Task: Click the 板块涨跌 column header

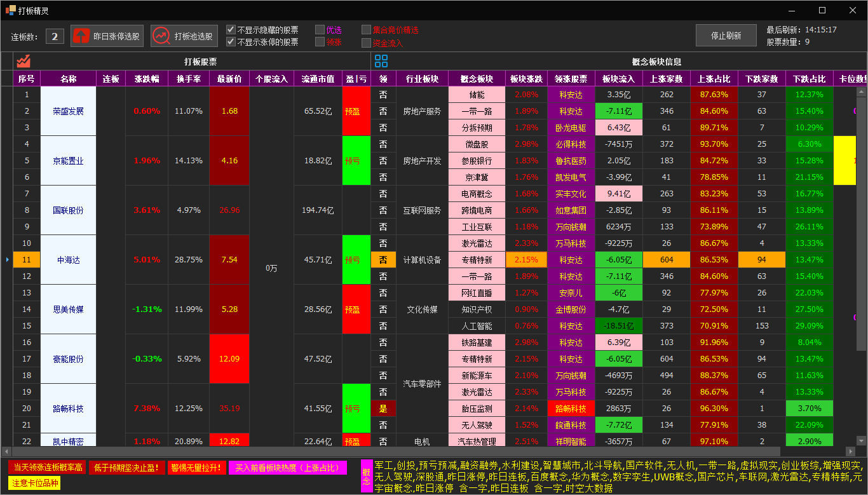Action: pyautogui.click(x=527, y=79)
